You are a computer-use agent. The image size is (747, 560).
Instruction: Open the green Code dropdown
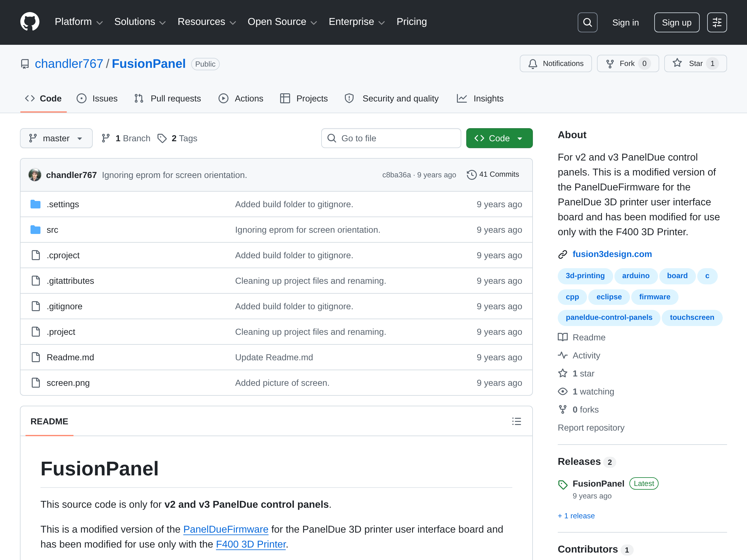pos(499,138)
